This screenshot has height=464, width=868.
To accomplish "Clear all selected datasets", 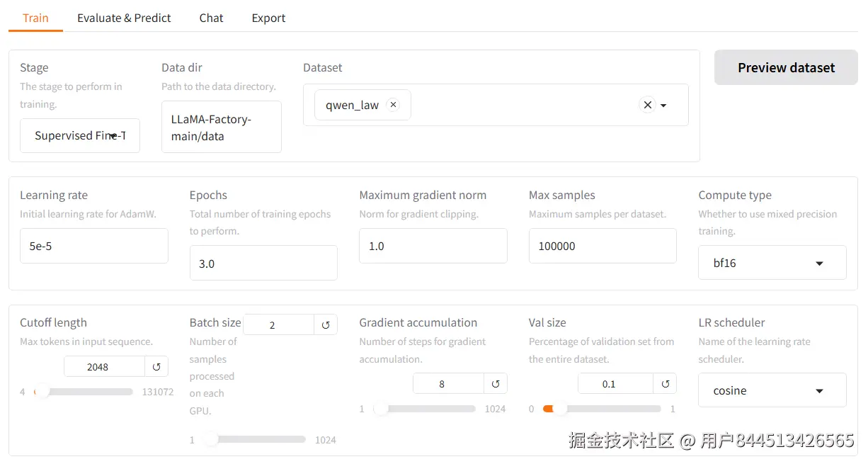I will [647, 105].
